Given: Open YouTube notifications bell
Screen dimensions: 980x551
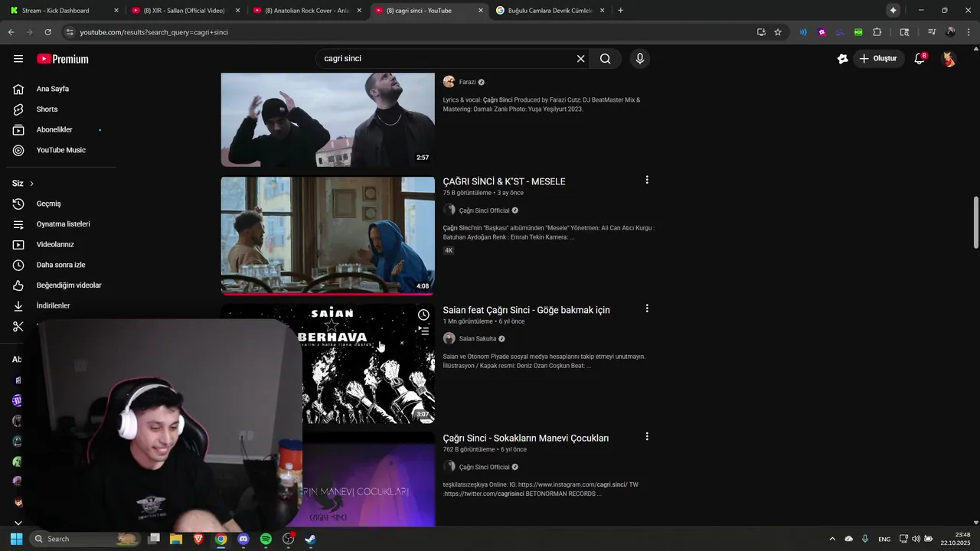Looking at the screenshot, I should point(920,59).
